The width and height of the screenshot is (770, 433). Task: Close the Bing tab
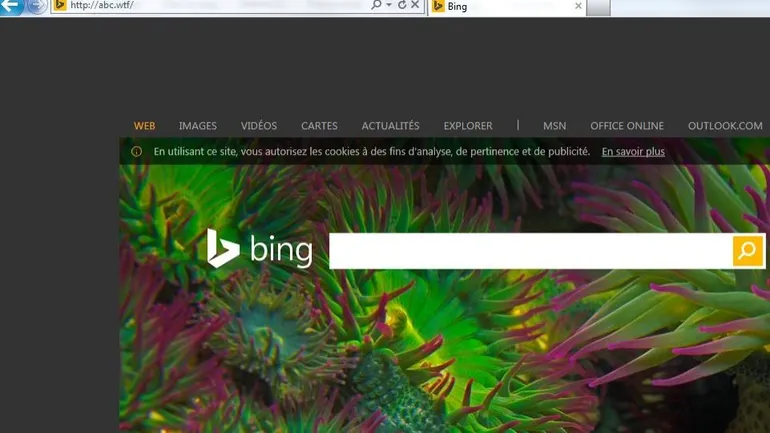pos(578,6)
